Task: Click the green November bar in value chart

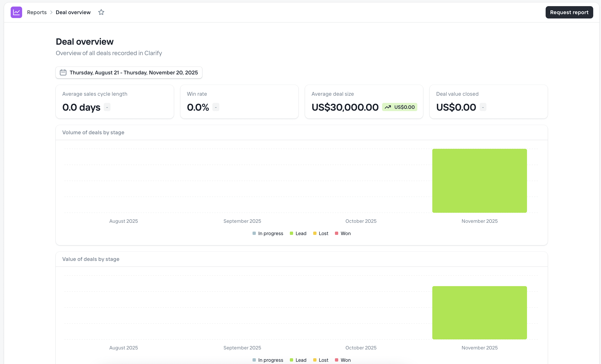Action: coord(479,313)
